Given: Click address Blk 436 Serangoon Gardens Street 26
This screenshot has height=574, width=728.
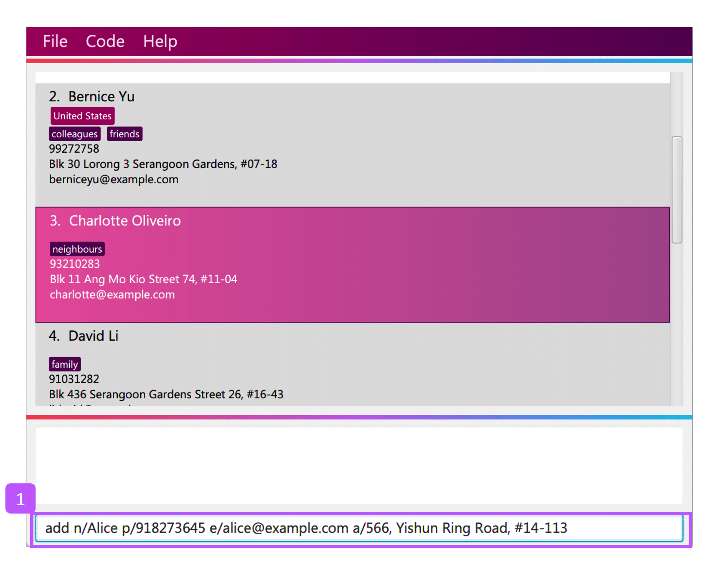Looking at the screenshot, I should tap(166, 395).
